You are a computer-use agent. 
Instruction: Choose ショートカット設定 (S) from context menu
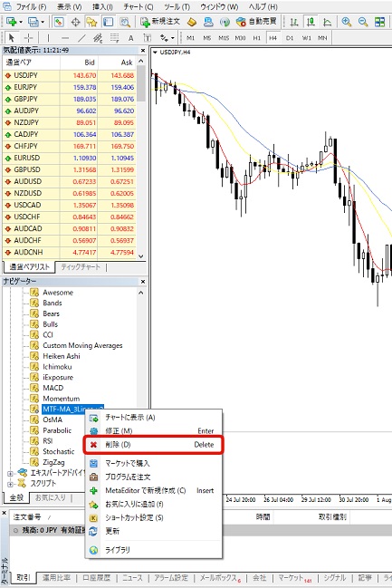pos(154,517)
